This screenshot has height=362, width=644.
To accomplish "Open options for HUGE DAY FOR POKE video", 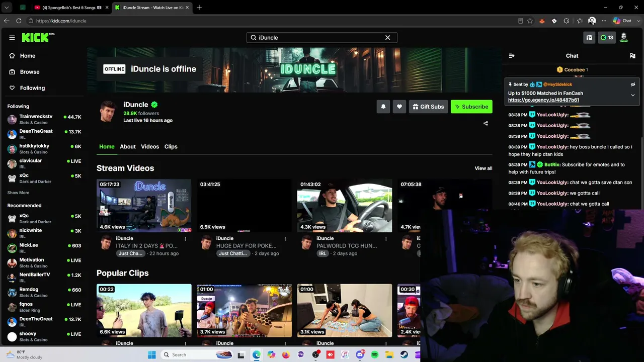I will pos(286,239).
